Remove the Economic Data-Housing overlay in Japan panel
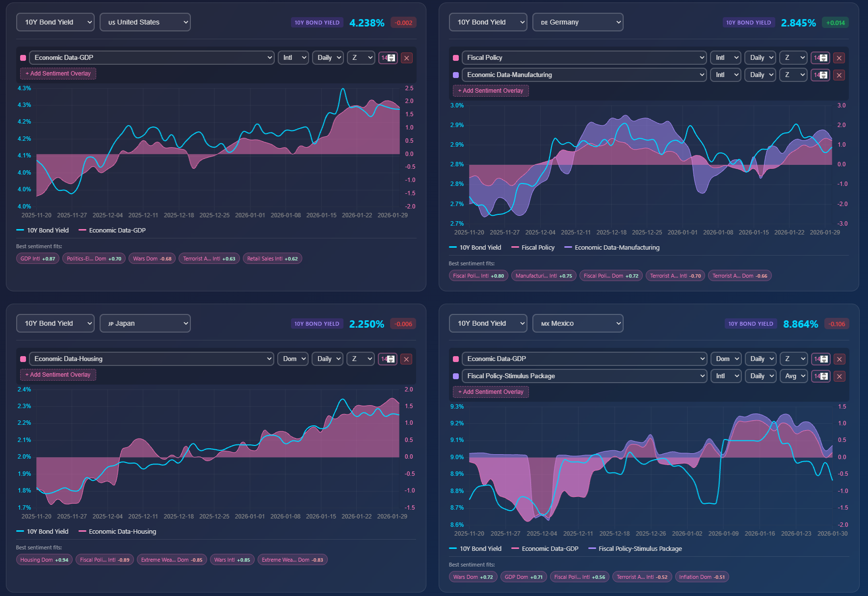 [407, 359]
